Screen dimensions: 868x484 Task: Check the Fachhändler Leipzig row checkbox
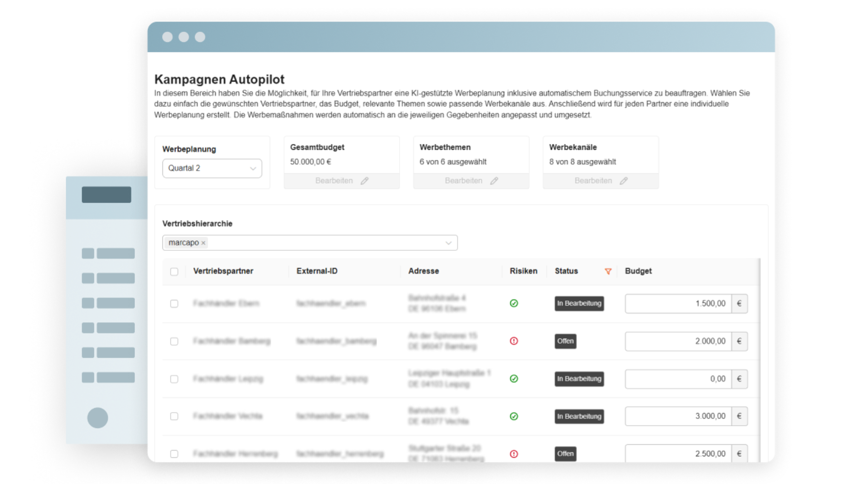click(x=174, y=379)
